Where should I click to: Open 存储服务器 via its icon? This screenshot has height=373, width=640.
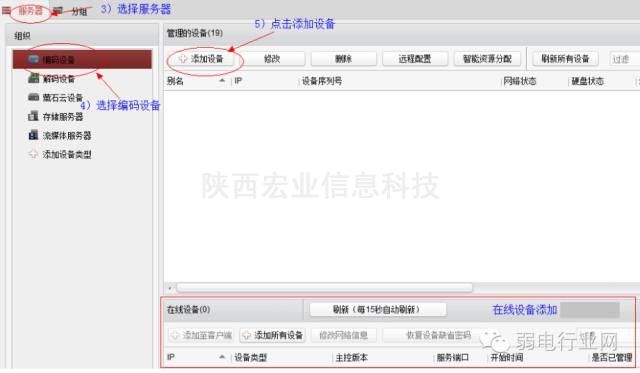click(33, 116)
